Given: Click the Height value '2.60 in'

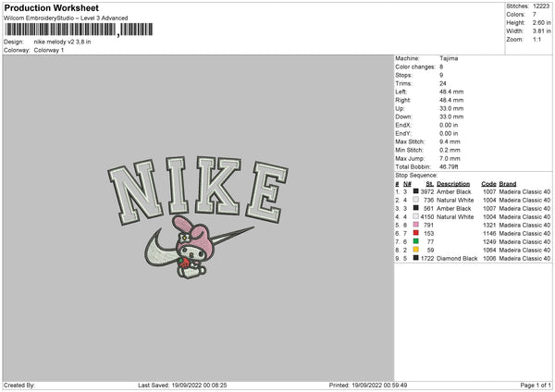Looking at the screenshot, I should (542, 22).
